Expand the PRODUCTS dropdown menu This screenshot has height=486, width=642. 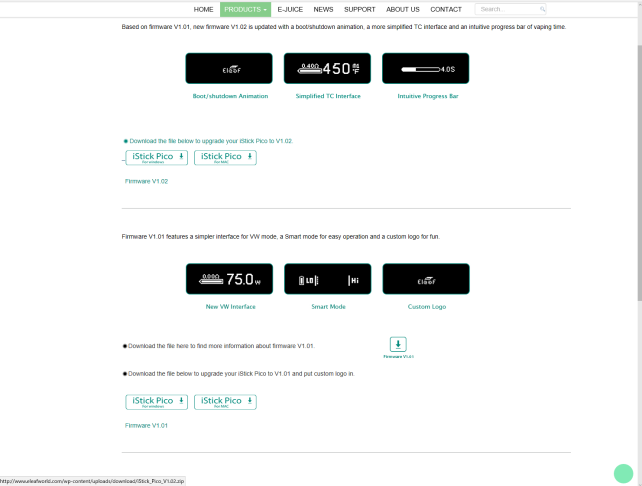(x=245, y=9)
